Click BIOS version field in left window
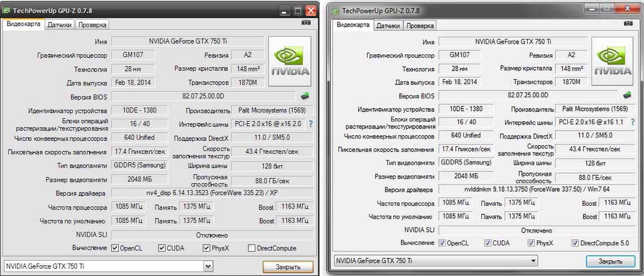644x276 pixels. (203, 96)
